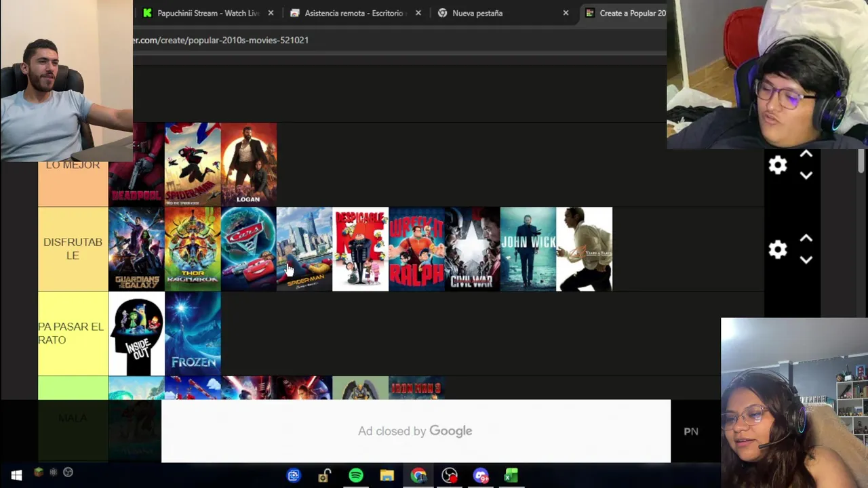Move DISFRUTABLE row down
The image size is (868, 488).
806,260
